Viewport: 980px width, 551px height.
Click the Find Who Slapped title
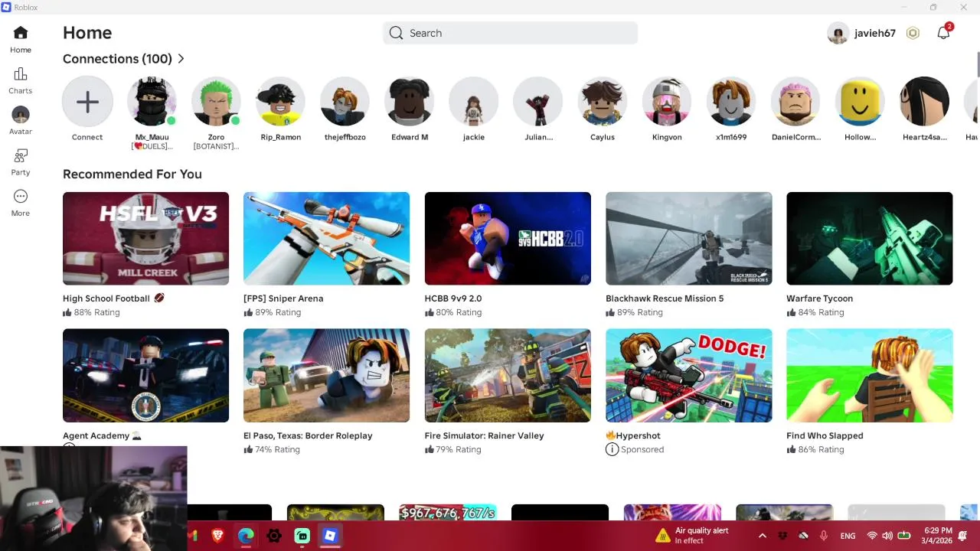pyautogui.click(x=825, y=435)
